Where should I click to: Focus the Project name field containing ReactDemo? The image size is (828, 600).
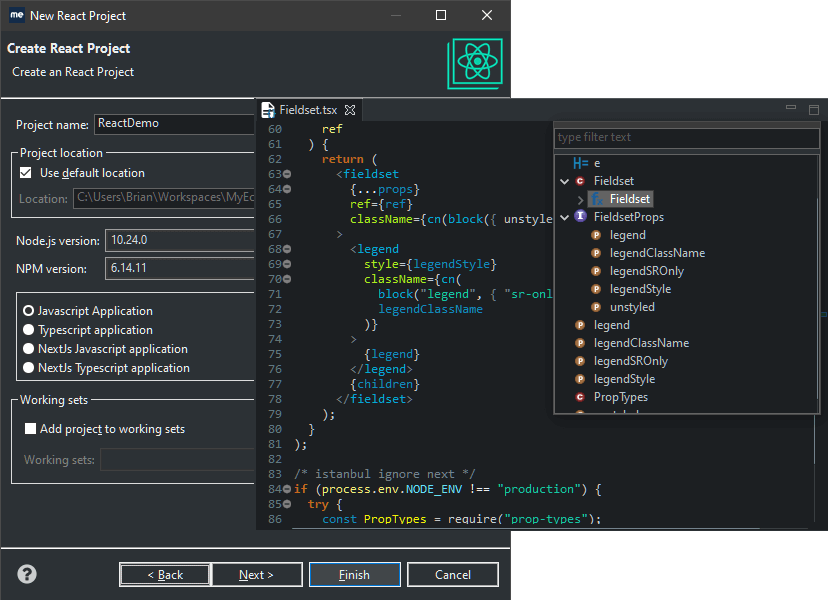174,124
